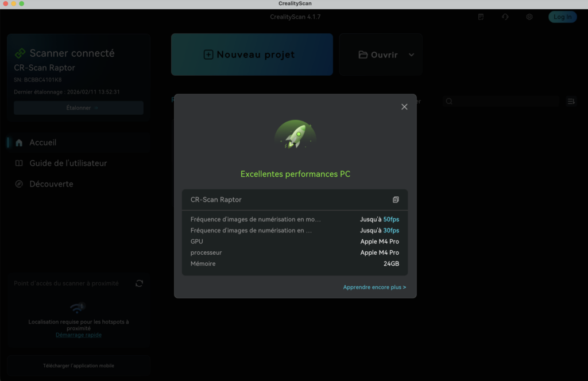Open the customer support headset icon
Viewport: 588px width, 381px height.
pyautogui.click(x=505, y=17)
